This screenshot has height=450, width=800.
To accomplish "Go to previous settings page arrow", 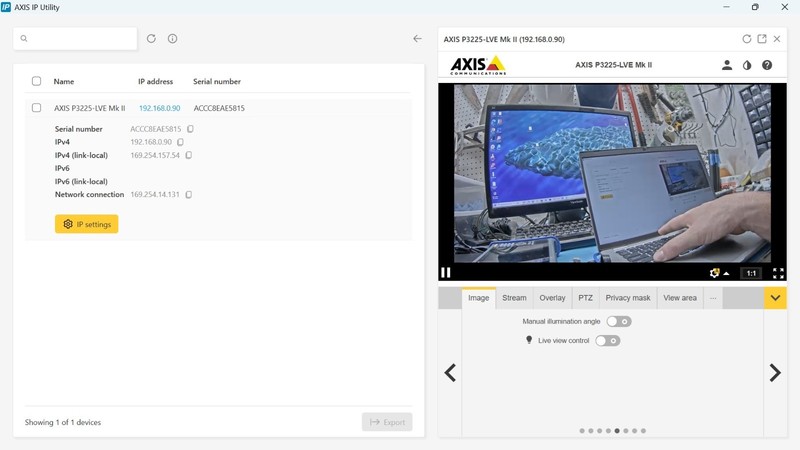I will click(450, 373).
